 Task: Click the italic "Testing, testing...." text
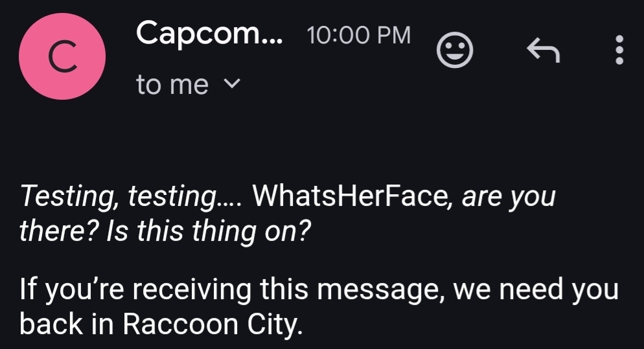pos(131,197)
